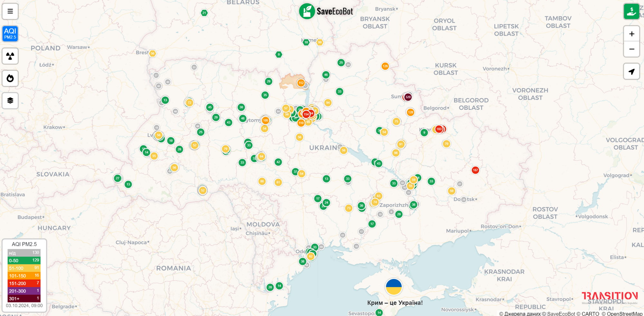Filter by the 0-50 green legend row

pos(24,260)
